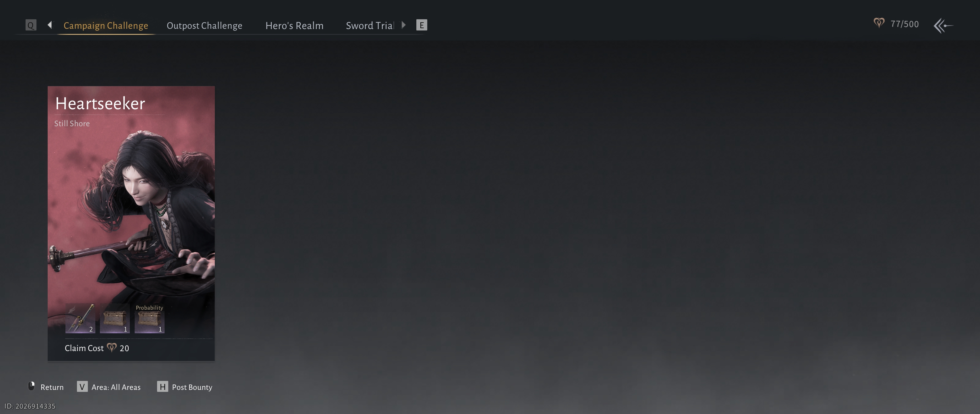Image resolution: width=980 pixels, height=414 pixels.
Task: Click the E key next-tab icon
Action: tap(421, 25)
